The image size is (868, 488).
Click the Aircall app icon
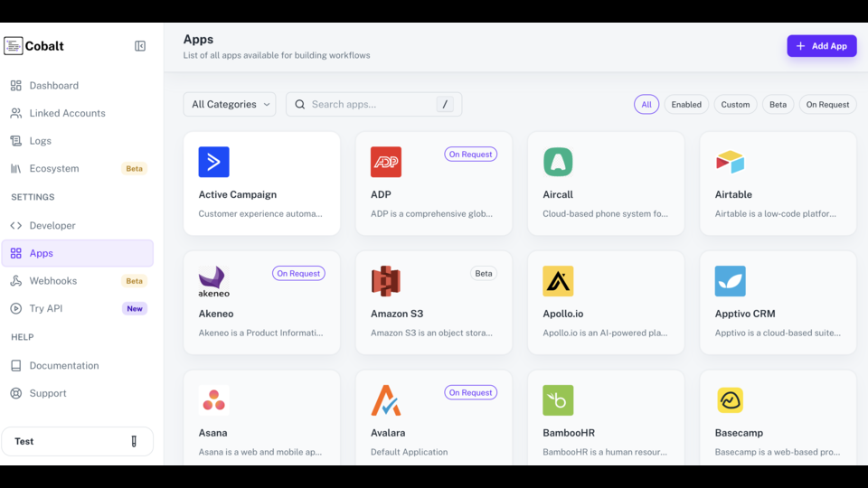pos(558,162)
